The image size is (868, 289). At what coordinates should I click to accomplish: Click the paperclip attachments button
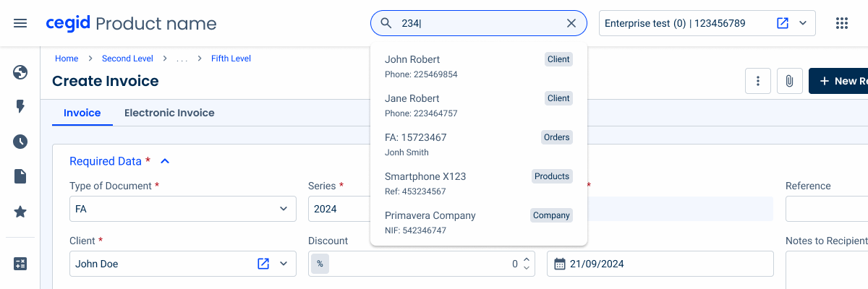789,81
